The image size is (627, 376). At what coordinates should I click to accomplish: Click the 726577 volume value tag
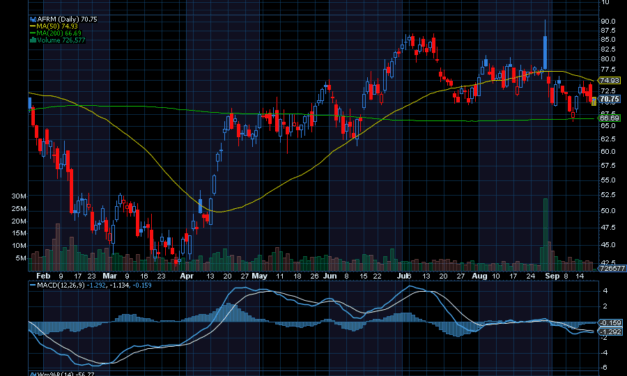coord(611,268)
